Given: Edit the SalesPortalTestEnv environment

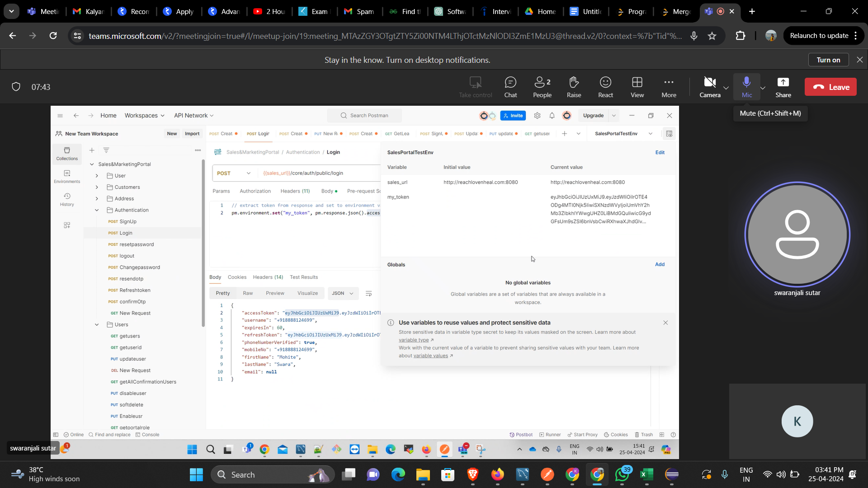Looking at the screenshot, I should point(660,152).
